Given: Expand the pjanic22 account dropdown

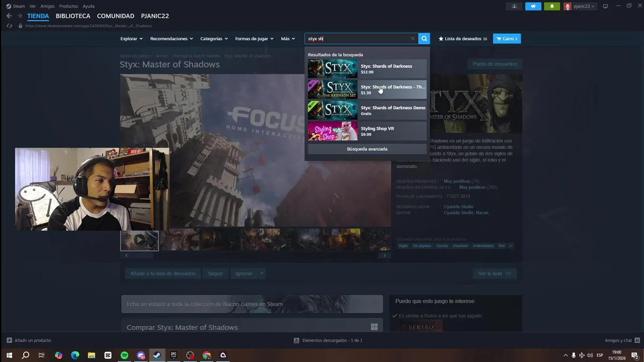Looking at the screenshot, I should 580,7.
